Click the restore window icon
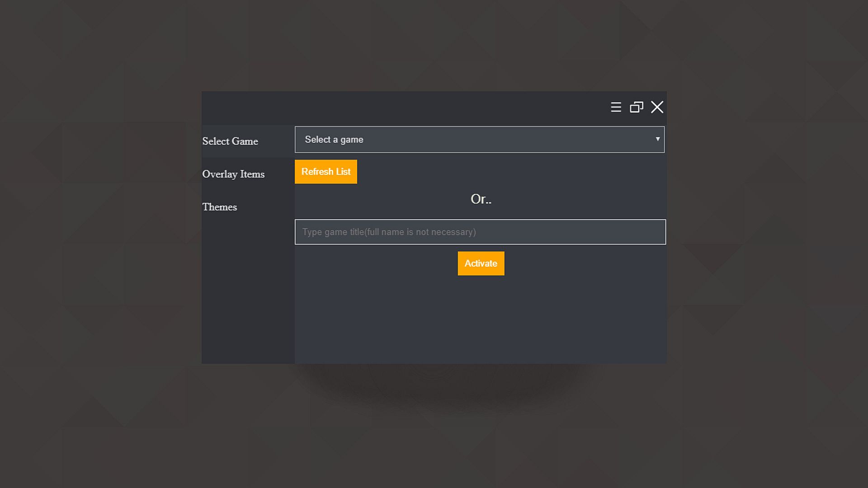The image size is (868, 488). [x=637, y=107]
